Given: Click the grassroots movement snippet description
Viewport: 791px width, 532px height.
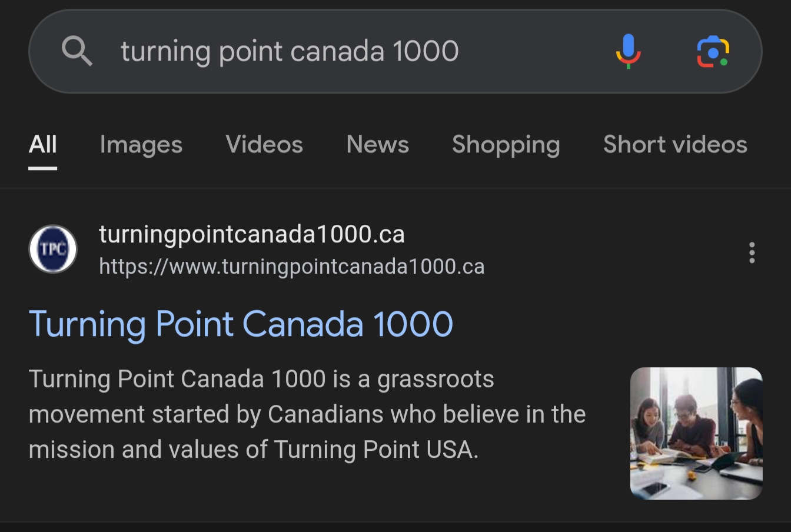Looking at the screenshot, I should pos(306,414).
